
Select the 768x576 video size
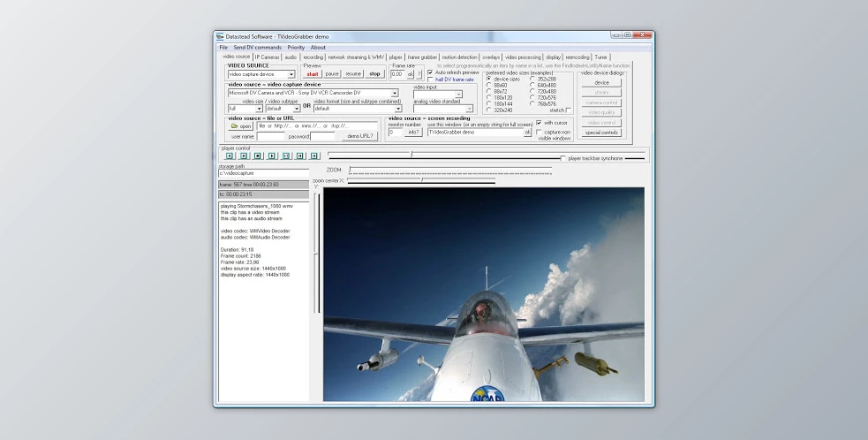532,103
